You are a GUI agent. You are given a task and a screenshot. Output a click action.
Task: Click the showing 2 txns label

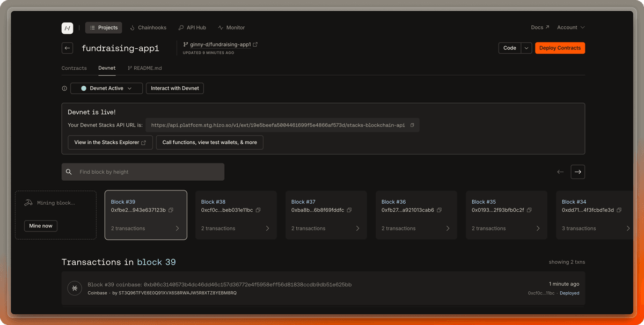tap(567, 262)
